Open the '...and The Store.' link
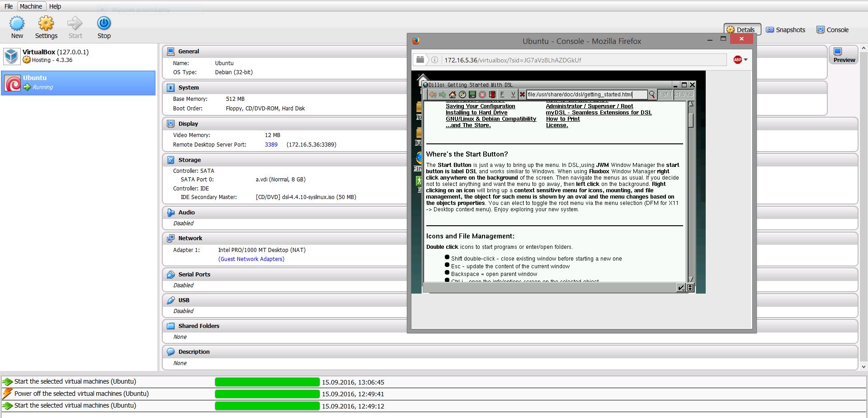Screen dimensions: 868x418 [x=468, y=125]
